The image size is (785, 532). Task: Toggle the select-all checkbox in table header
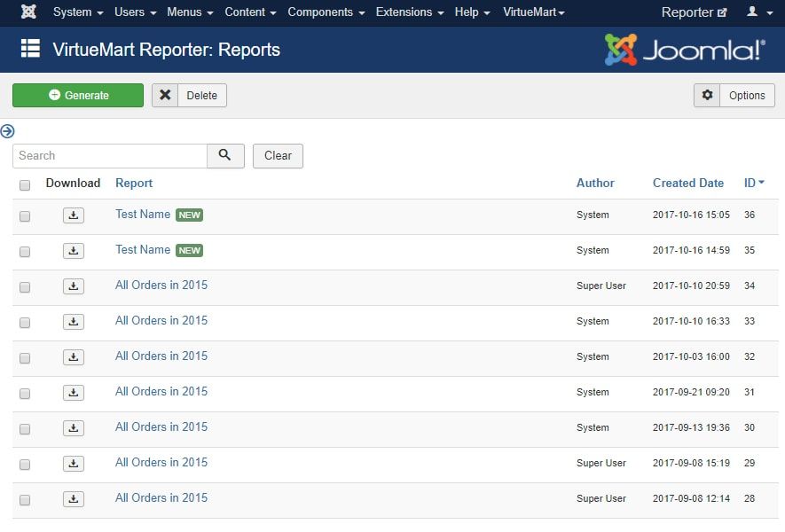point(25,185)
